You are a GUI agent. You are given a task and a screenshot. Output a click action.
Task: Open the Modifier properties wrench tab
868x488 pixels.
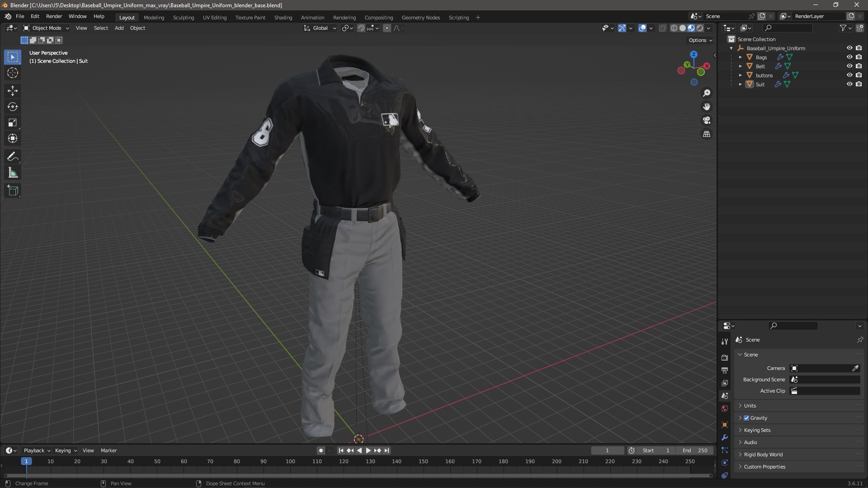click(x=725, y=437)
